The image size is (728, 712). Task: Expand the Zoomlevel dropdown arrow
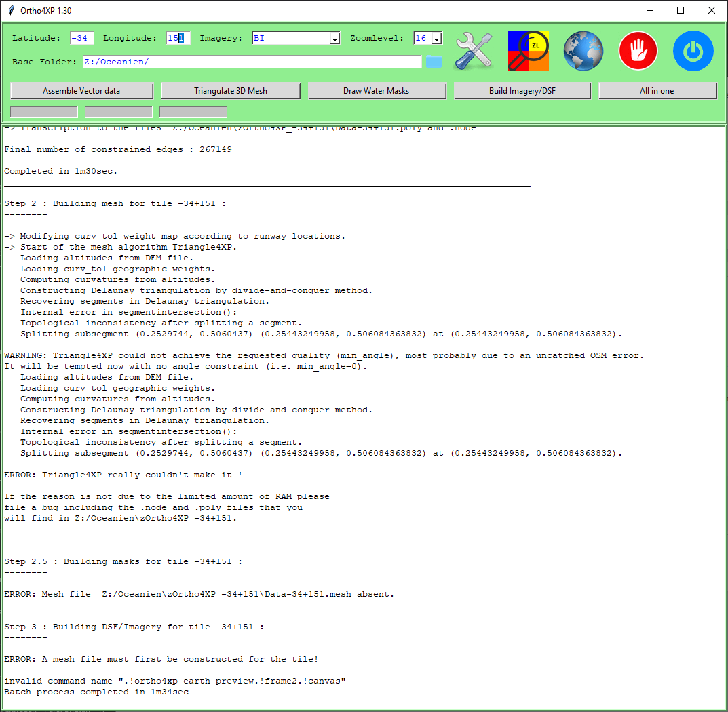(x=436, y=39)
